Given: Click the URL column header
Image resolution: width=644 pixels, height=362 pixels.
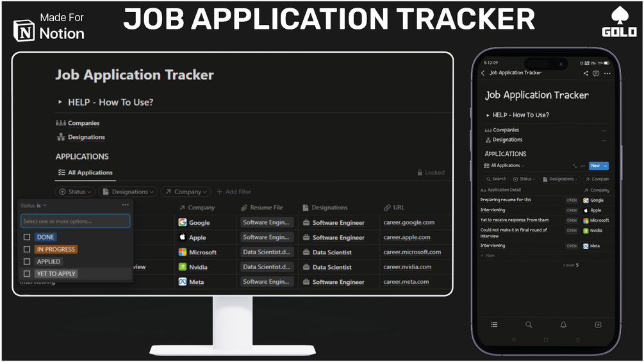Looking at the screenshot, I should pyautogui.click(x=394, y=208).
